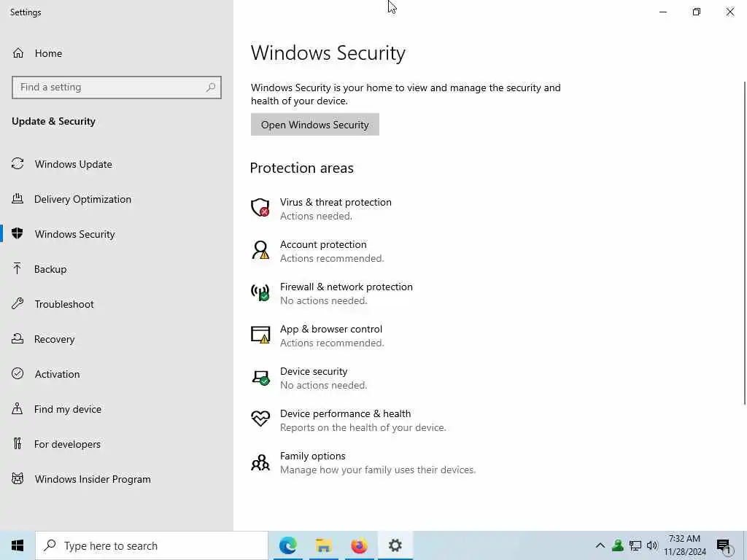Click the Settings gear on the taskbar
Image resolution: width=747 pixels, height=560 pixels.
pyautogui.click(x=395, y=545)
